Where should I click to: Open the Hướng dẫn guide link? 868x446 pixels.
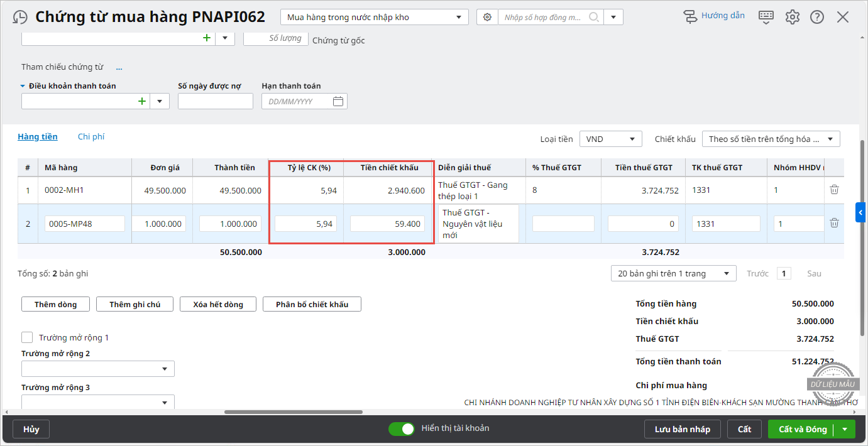tap(714, 16)
